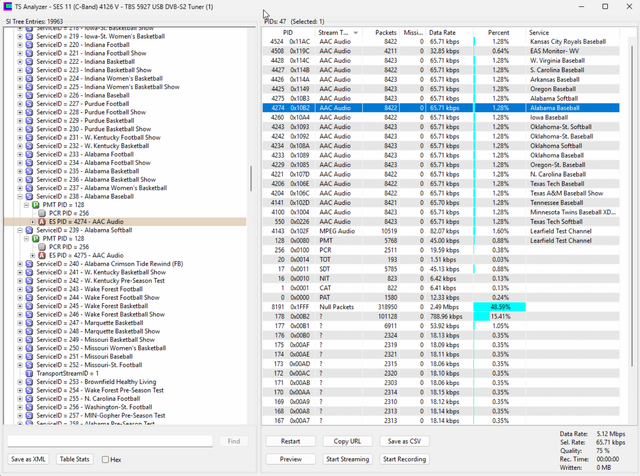The height and width of the screenshot is (476, 640).
Task: Click the TransportStreamID = 1 icon
Action: (29, 374)
